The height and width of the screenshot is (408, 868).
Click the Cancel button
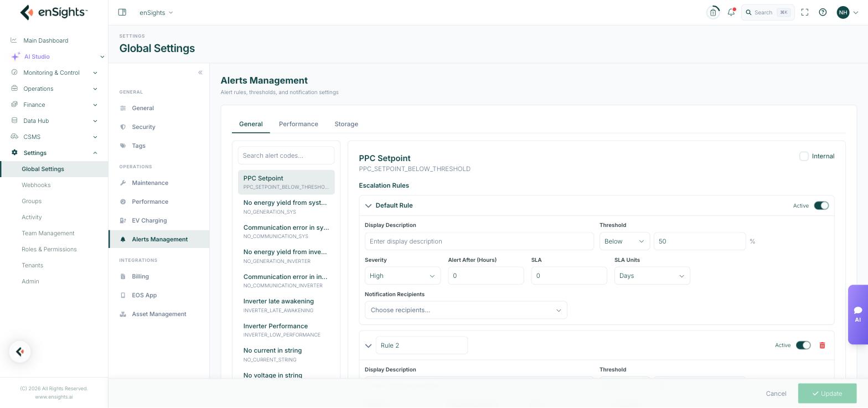point(776,394)
